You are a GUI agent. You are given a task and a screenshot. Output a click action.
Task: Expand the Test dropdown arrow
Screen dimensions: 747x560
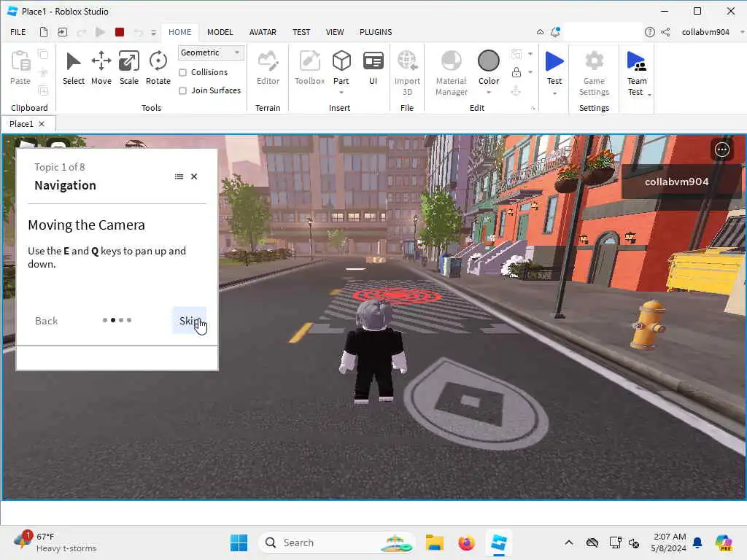[x=554, y=93]
